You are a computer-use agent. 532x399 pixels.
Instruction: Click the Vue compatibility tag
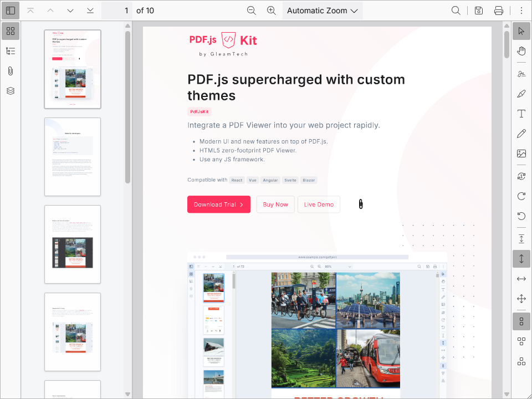253,180
